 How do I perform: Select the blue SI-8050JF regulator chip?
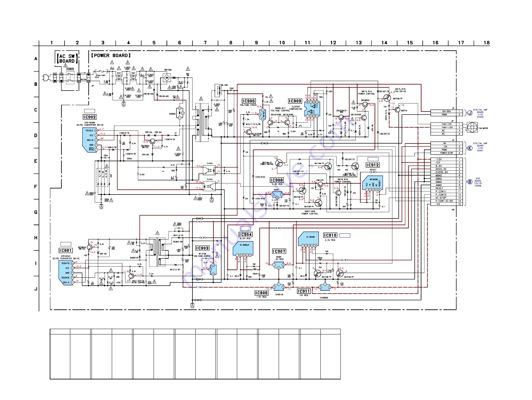click(x=243, y=248)
